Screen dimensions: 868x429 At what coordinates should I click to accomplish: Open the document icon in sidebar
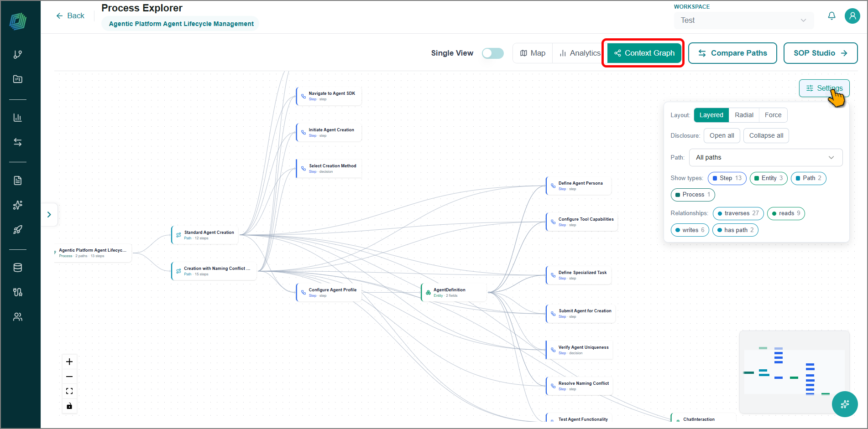click(18, 181)
